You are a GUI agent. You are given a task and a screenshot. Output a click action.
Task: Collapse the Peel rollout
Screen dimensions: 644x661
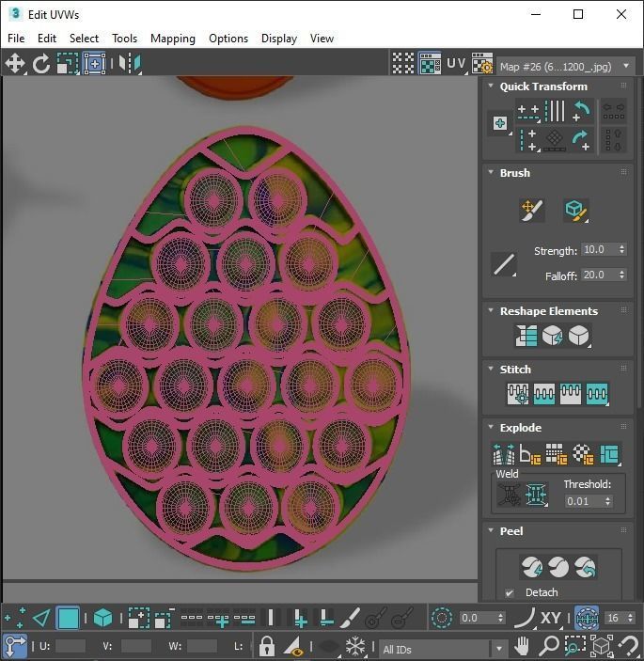click(491, 530)
